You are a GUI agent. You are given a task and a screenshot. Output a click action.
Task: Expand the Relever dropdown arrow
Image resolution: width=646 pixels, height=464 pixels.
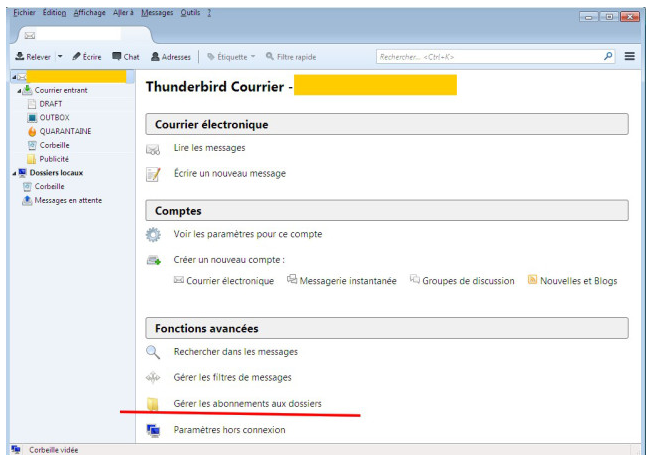(x=59, y=57)
